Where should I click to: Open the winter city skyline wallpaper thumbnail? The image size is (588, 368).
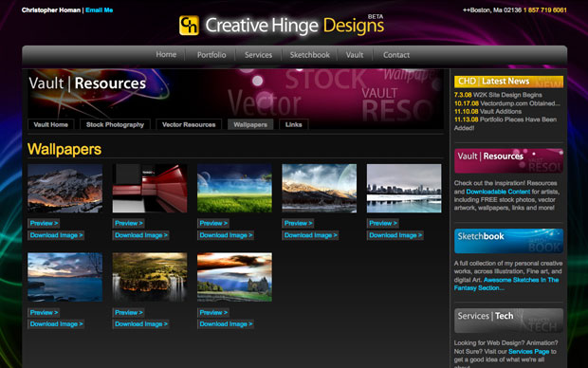(x=404, y=189)
